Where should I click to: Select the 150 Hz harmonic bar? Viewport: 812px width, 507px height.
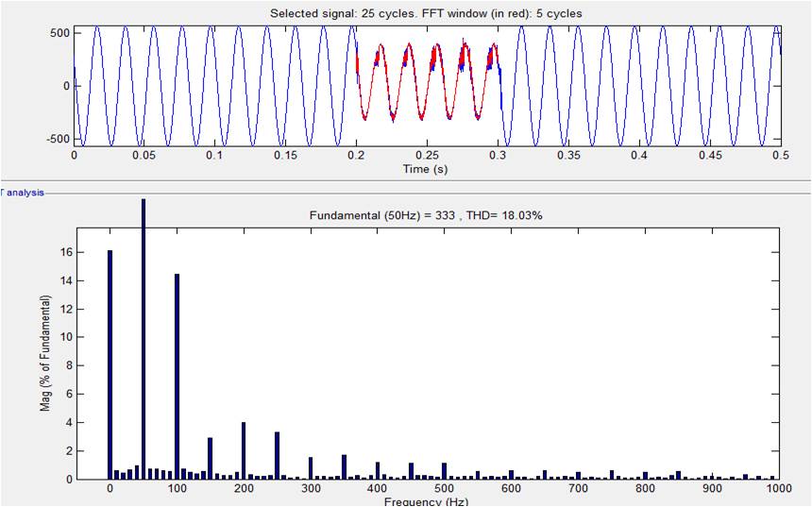210,458
